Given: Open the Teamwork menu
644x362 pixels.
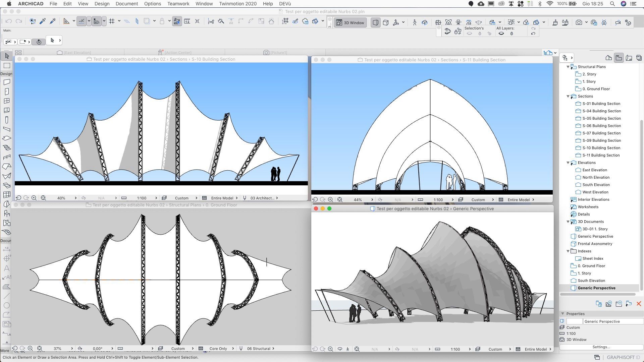Looking at the screenshot, I should coord(178,4).
